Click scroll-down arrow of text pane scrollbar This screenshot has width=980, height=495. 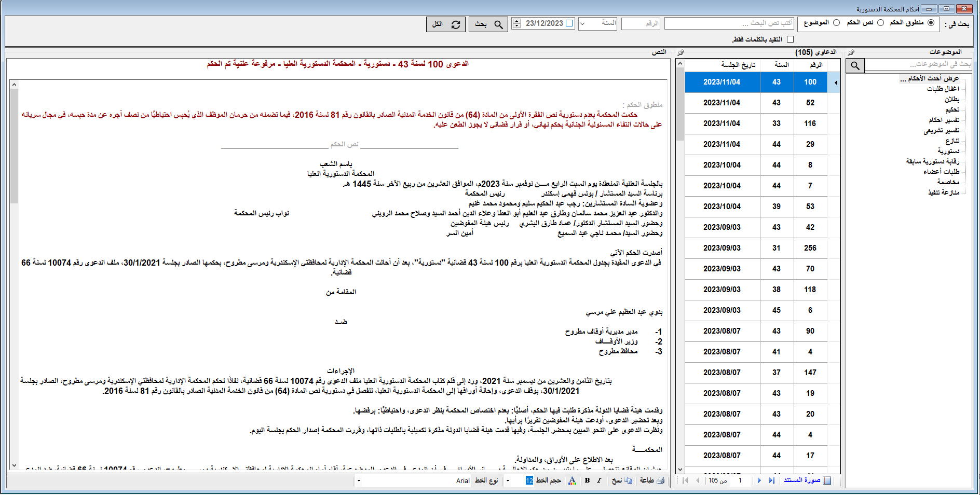[x=14, y=465]
